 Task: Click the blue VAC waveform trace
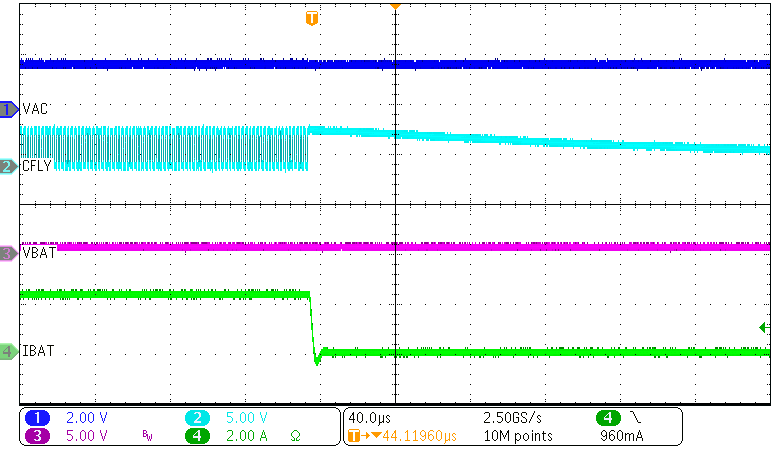click(395, 64)
